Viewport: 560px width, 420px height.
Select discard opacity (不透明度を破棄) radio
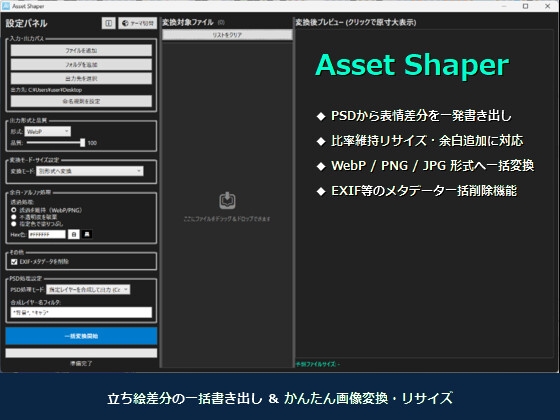click(14, 217)
